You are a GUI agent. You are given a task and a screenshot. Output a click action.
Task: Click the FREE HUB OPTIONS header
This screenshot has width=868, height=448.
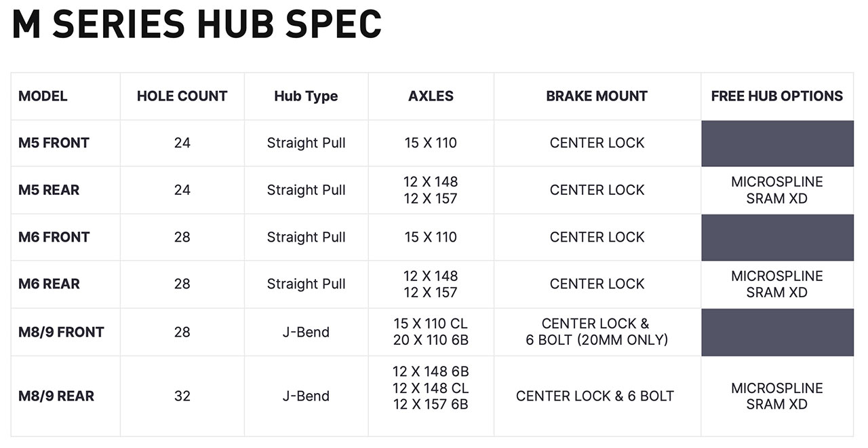tap(776, 96)
